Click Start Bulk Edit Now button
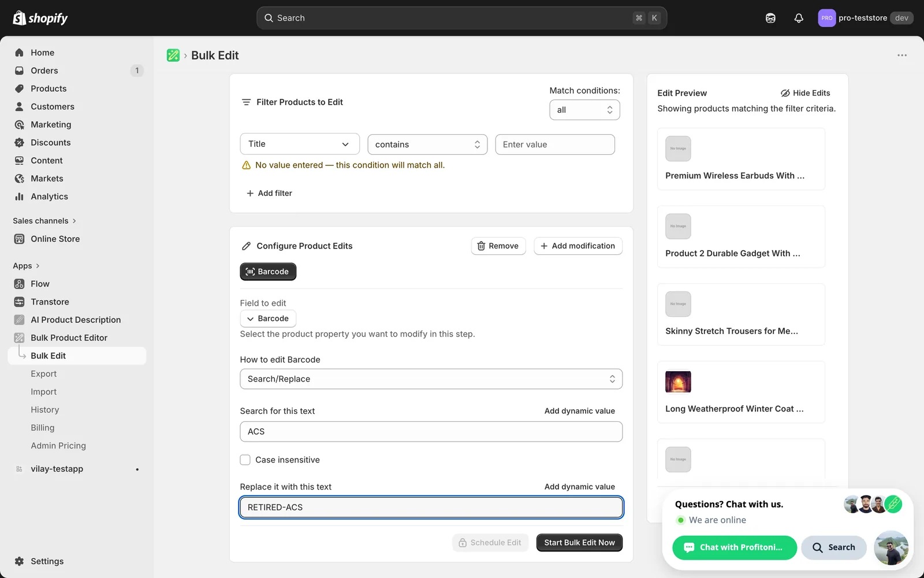The image size is (924, 578). (x=579, y=543)
